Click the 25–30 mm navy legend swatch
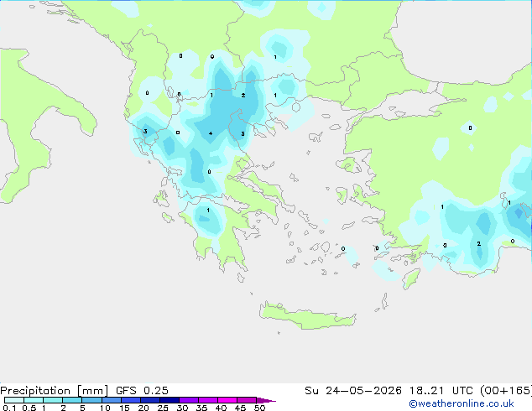Viewport: 532px width, 411px height. [170, 400]
